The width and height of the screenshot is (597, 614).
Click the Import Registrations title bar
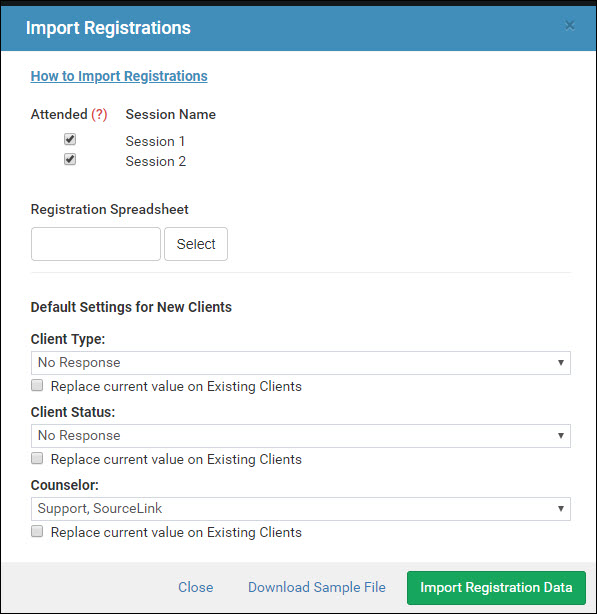click(x=298, y=28)
